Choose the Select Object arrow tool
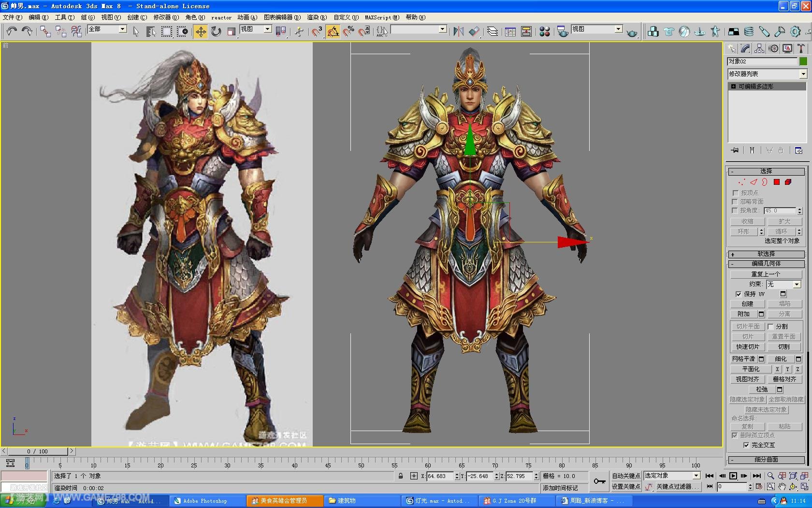Screen dimensions: 812x508 click(x=136, y=31)
